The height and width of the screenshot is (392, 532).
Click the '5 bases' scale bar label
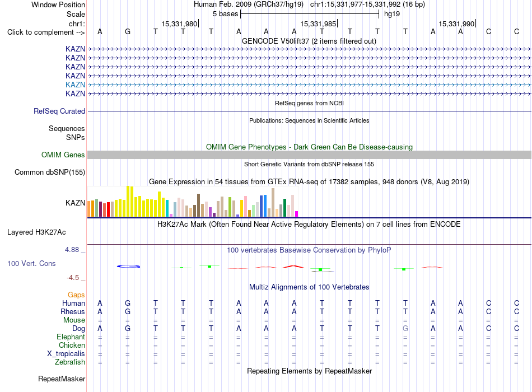click(225, 14)
